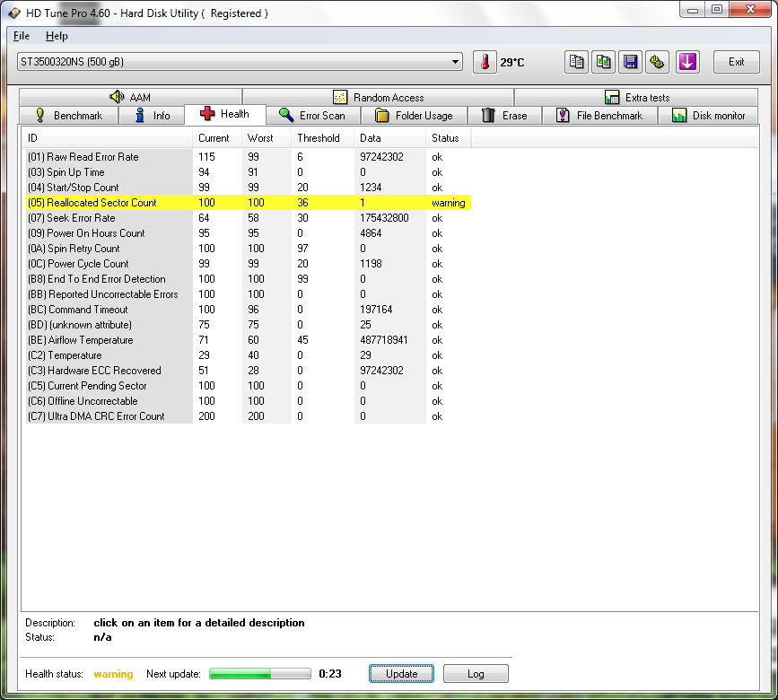Open the drive selection dropdown
778x700 pixels.
click(x=240, y=62)
